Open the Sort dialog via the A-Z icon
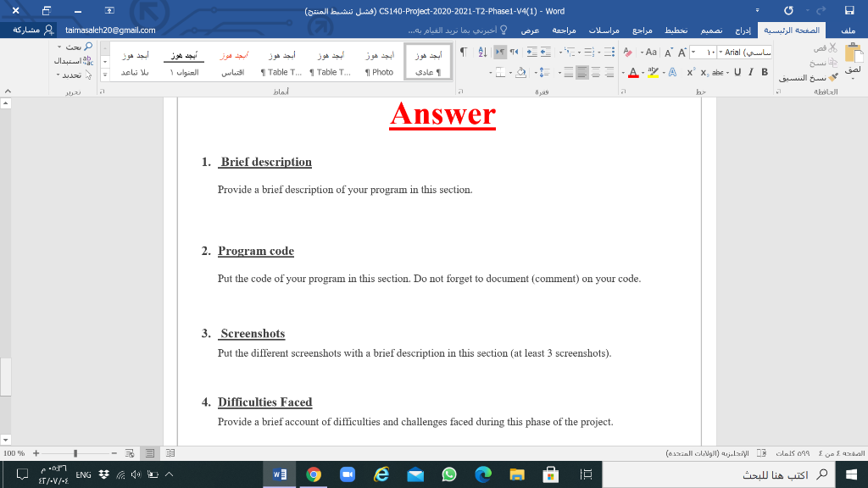Screen dimensions: 868x488 (481, 53)
